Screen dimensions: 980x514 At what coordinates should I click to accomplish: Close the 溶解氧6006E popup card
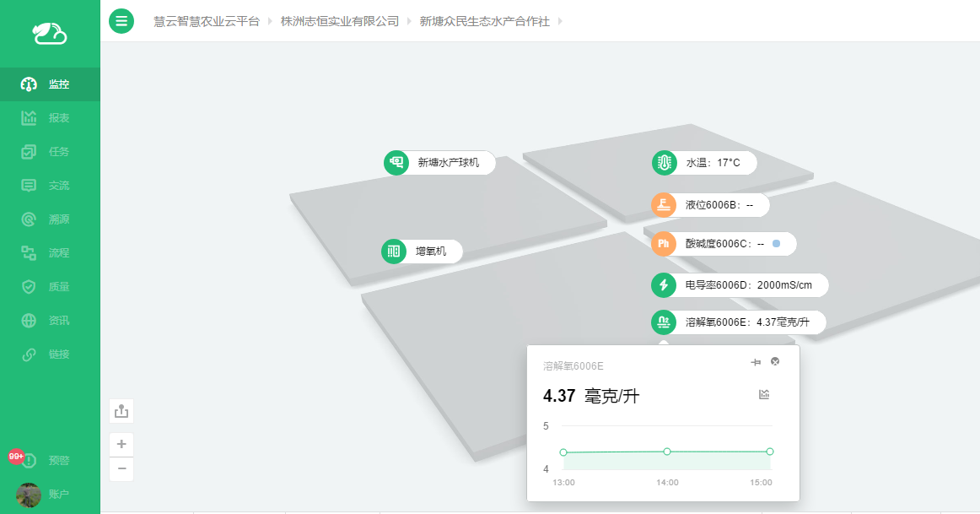point(775,362)
